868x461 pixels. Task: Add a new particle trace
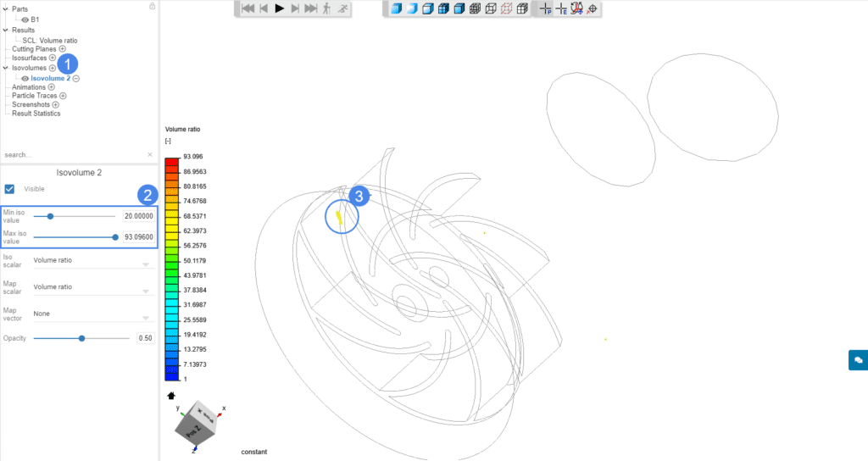pos(63,96)
